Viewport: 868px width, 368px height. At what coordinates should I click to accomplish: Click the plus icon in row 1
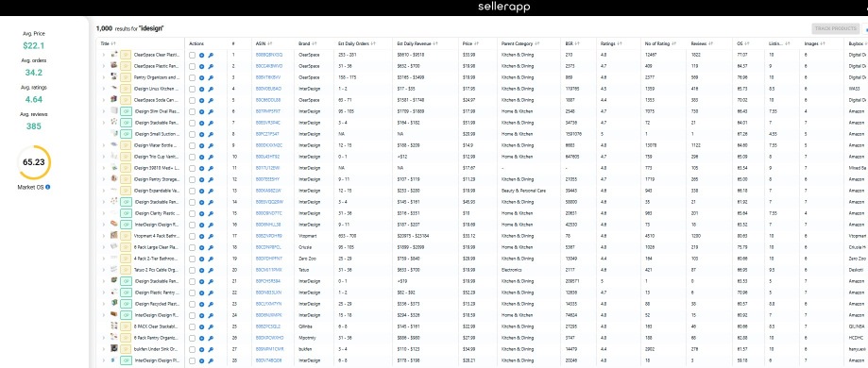tap(201, 55)
